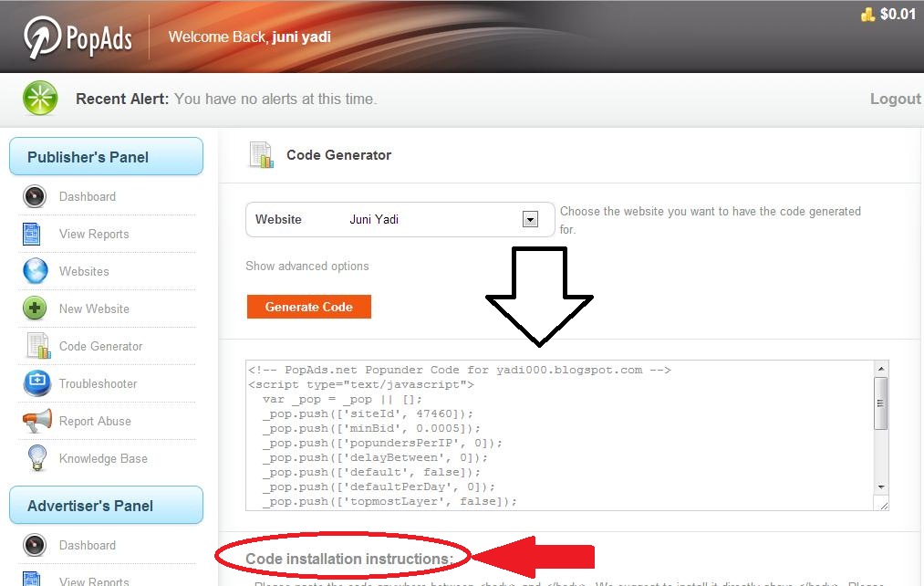Viewport: 924px width, 586px height.
Task: Click the PopAds logo in the header
Action: point(78,37)
